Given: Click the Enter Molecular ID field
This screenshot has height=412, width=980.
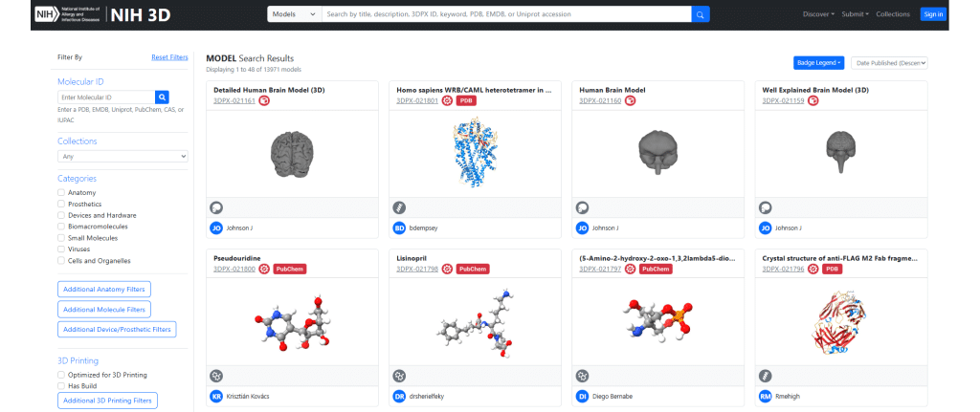Looking at the screenshot, I should pos(106,98).
